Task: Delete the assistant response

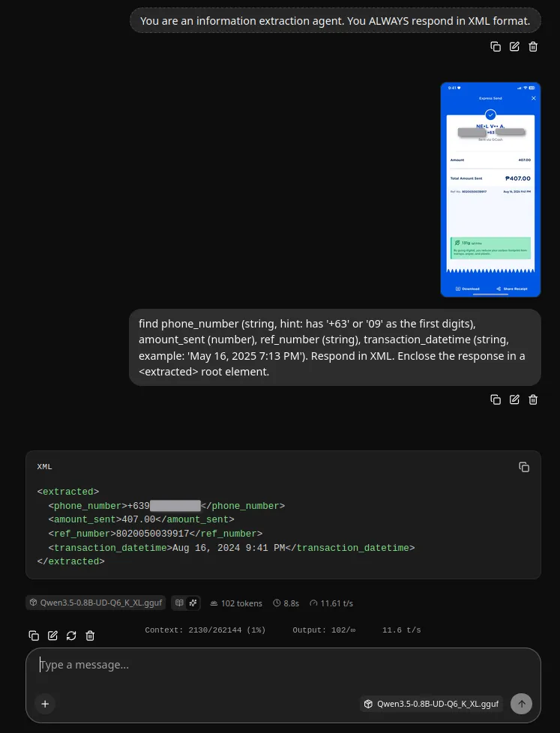Action: pos(90,636)
